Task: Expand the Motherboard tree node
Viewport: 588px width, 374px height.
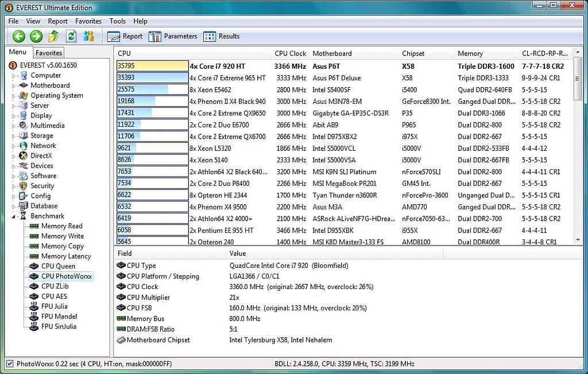Action: (14, 86)
